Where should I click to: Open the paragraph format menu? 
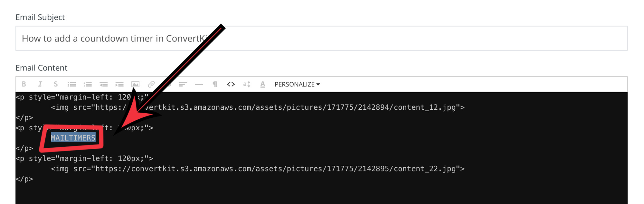point(215,84)
